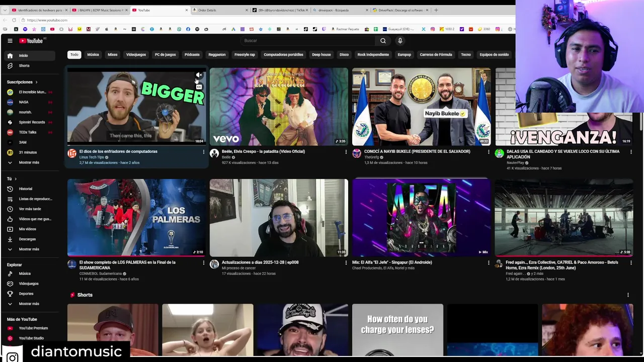The height and width of the screenshot is (362, 644).
Task: Open video title El dios de los enfriadores
Action: coord(118,151)
